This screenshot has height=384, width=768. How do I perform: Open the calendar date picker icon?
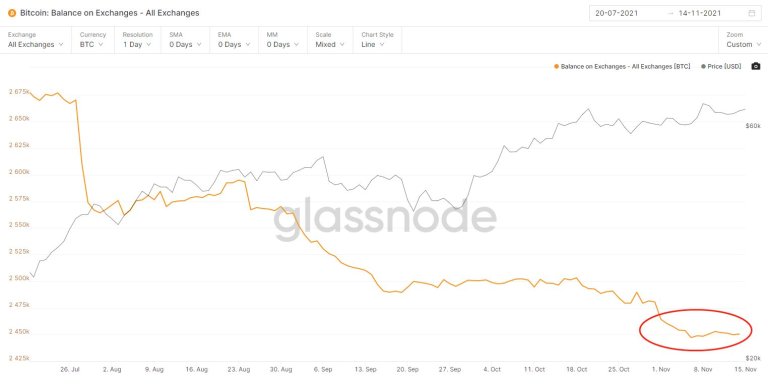point(752,13)
